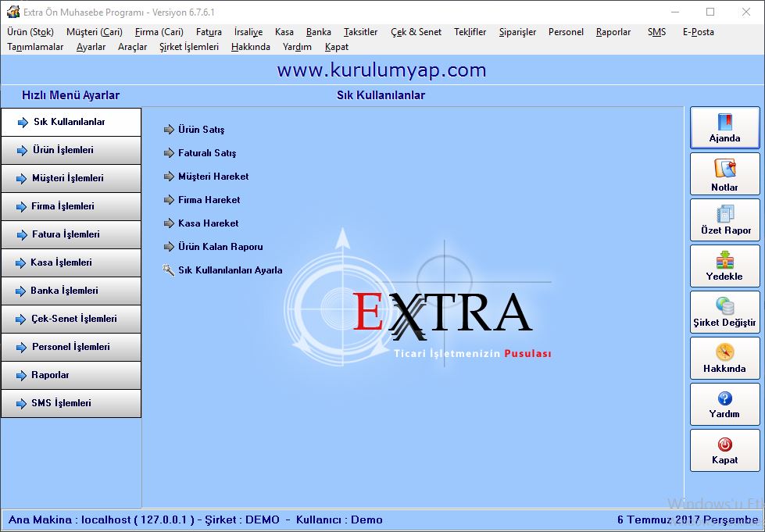This screenshot has width=765, height=532.
Task: Click the arrow icon beside Müşteri Hareket
Action: pos(169,177)
